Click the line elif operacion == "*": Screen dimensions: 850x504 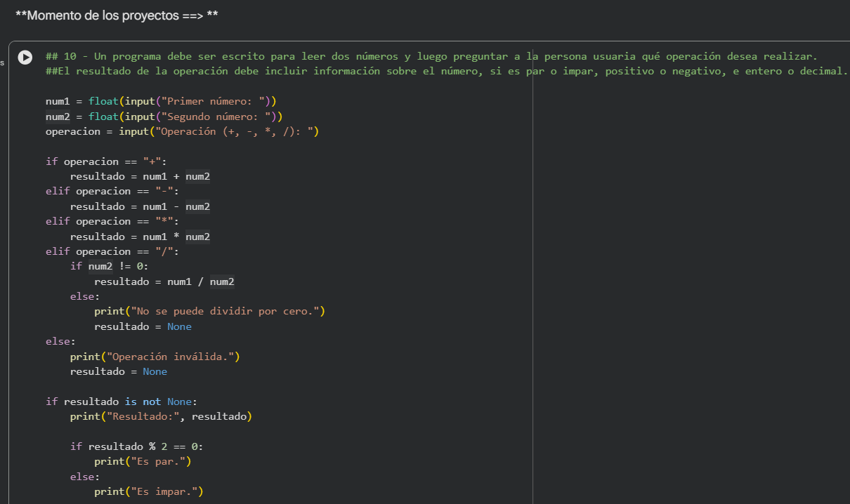tap(112, 221)
